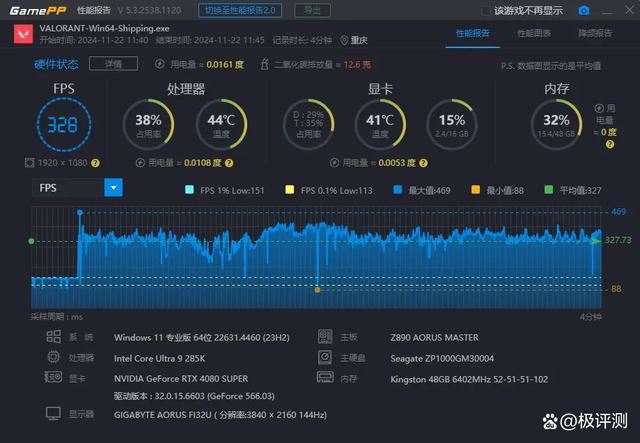
Task: Click the 平均值 green legend swatch
Action: tap(549, 189)
